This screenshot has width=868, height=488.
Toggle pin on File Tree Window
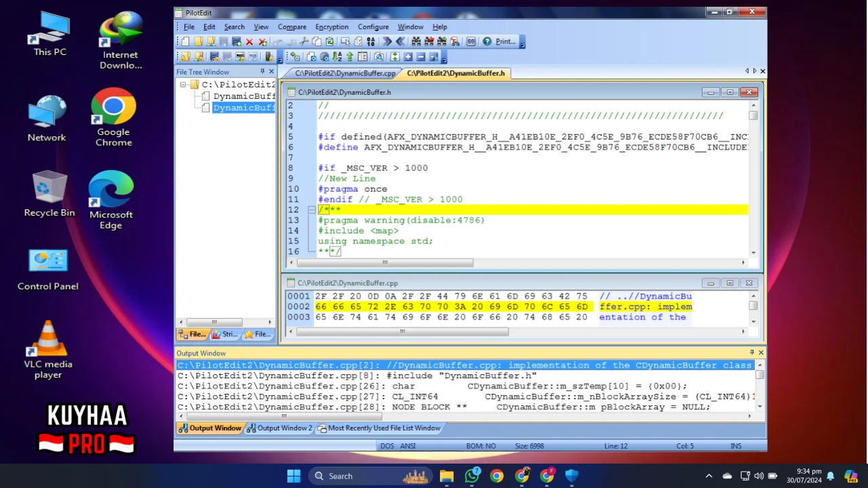[x=262, y=71]
